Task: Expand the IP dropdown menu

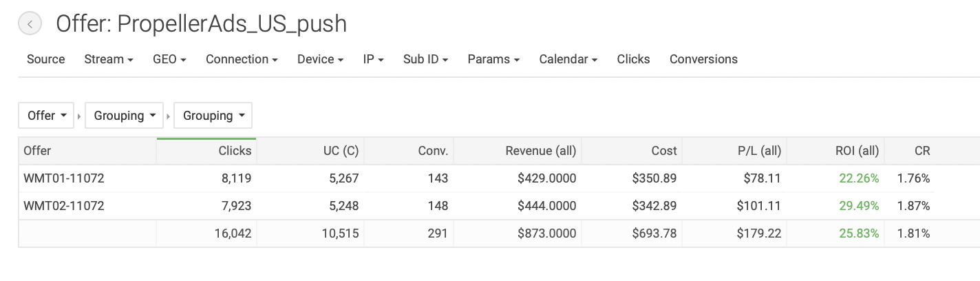Action: click(x=373, y=59)
